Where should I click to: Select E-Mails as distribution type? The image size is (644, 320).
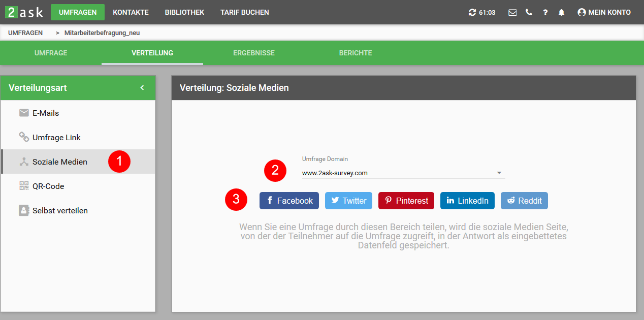click(45, 113)
